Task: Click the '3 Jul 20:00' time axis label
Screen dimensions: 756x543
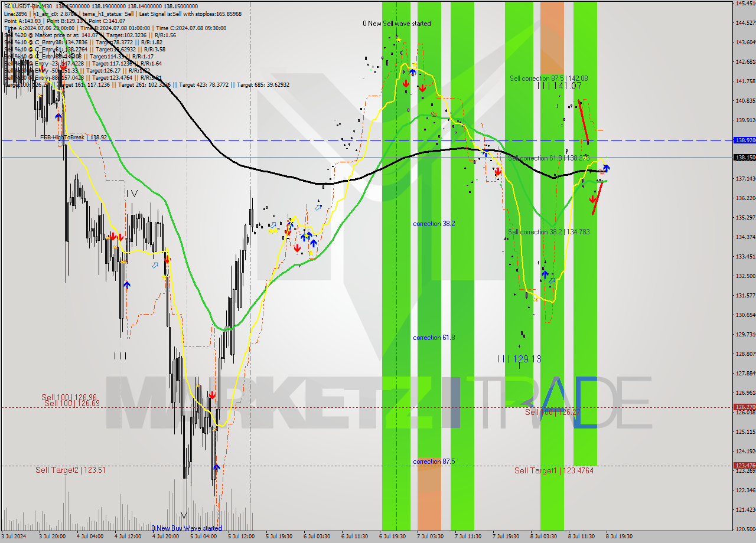Action: pyautogui.click(x=53, y=537)
